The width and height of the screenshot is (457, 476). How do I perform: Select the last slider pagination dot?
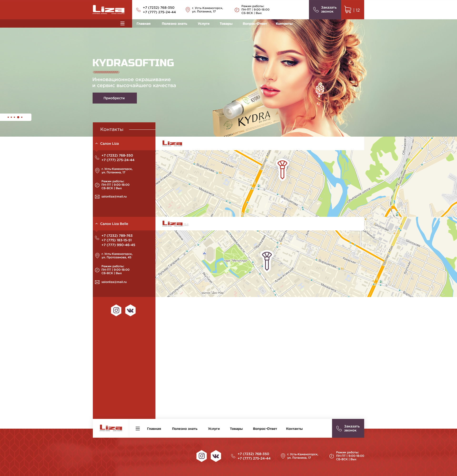point(22,117)
